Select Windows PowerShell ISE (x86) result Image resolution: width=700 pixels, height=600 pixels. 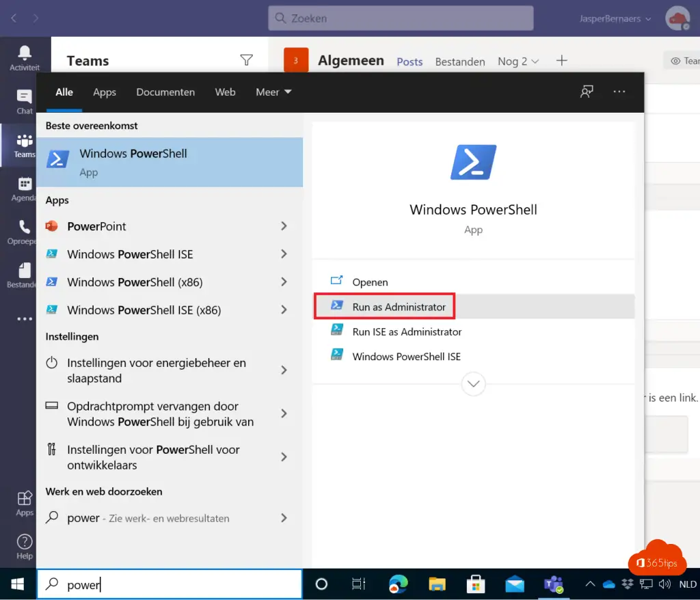click(x=144, y=310)
